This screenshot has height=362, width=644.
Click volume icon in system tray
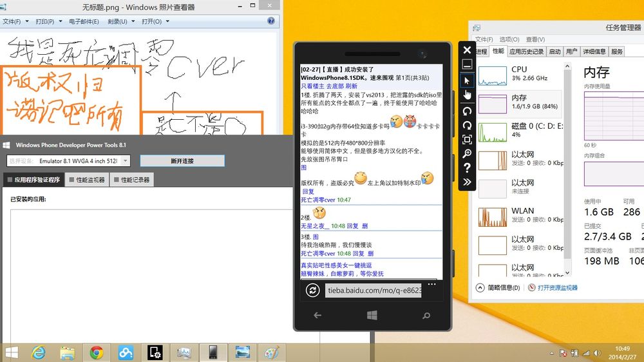pos(597,353)
